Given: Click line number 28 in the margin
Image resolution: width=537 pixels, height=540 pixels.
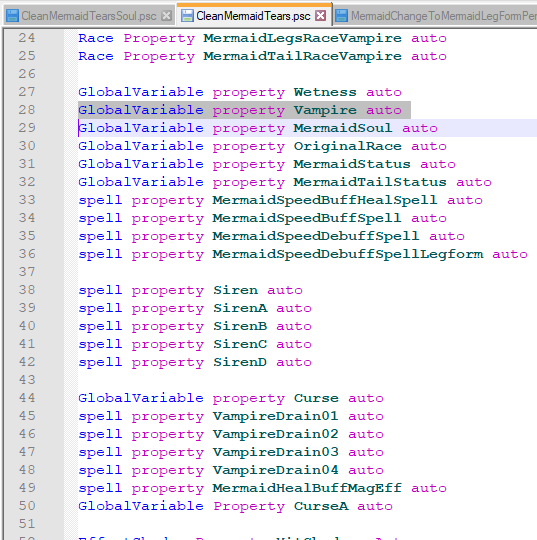Looking at the screenshot, I should point(27,110).
